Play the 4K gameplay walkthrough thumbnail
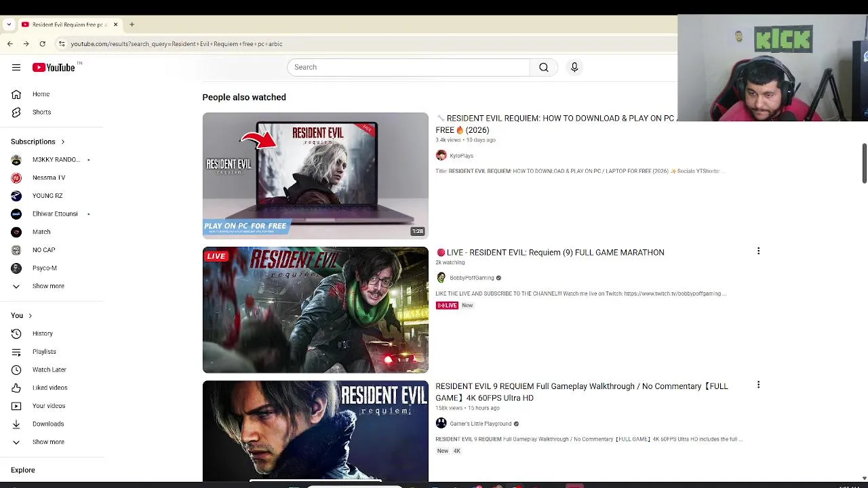 click(x=315, y=431)
